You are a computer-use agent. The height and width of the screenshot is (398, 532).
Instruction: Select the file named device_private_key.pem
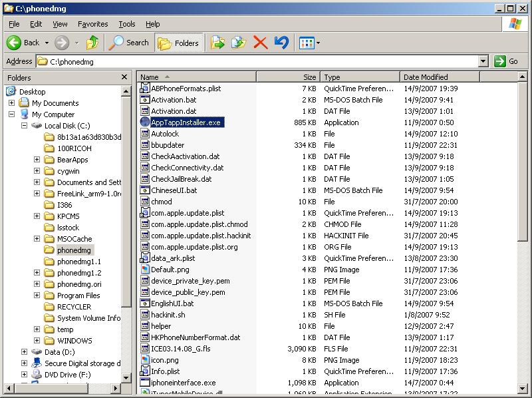click(190, 281)
